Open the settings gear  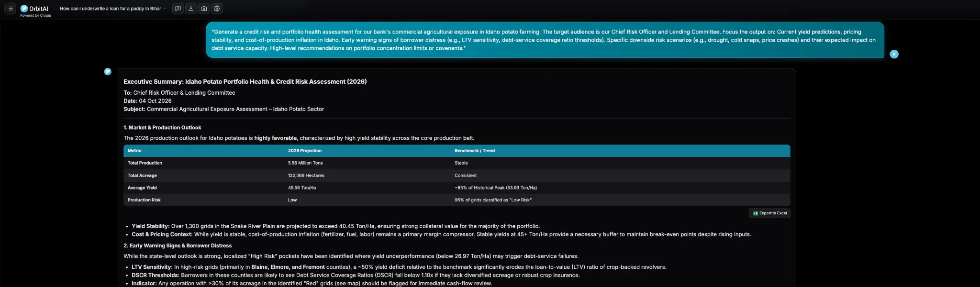point(217,9)
